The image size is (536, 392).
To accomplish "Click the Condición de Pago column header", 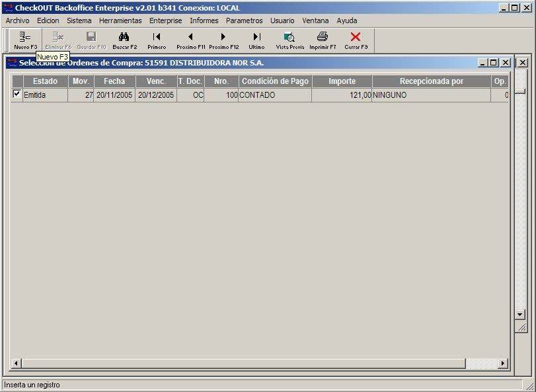I will coord(275,81).
